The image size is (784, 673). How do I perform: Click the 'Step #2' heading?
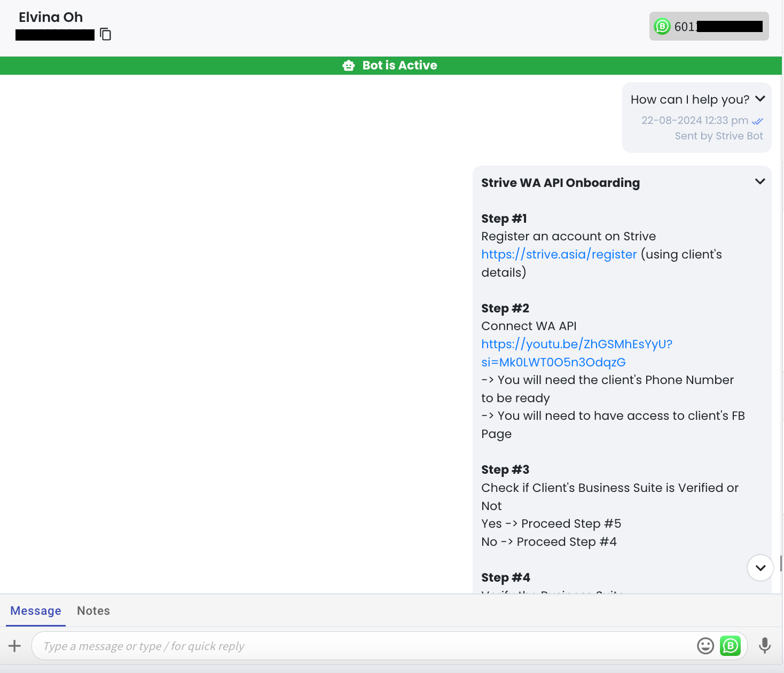[505, 308]
